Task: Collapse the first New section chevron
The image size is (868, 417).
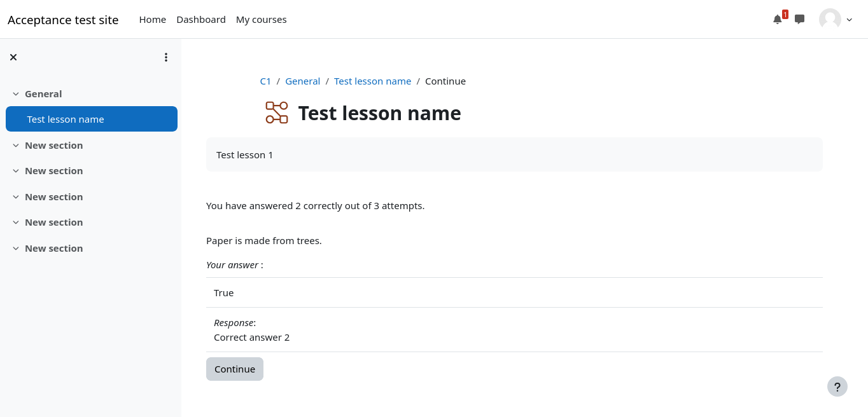Action: click(16, 146)
